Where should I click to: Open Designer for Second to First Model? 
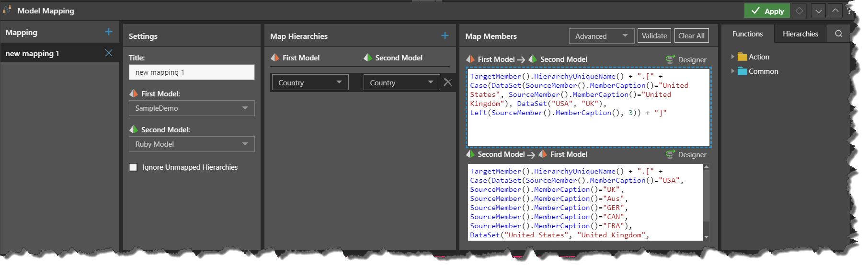coord(686,154)
